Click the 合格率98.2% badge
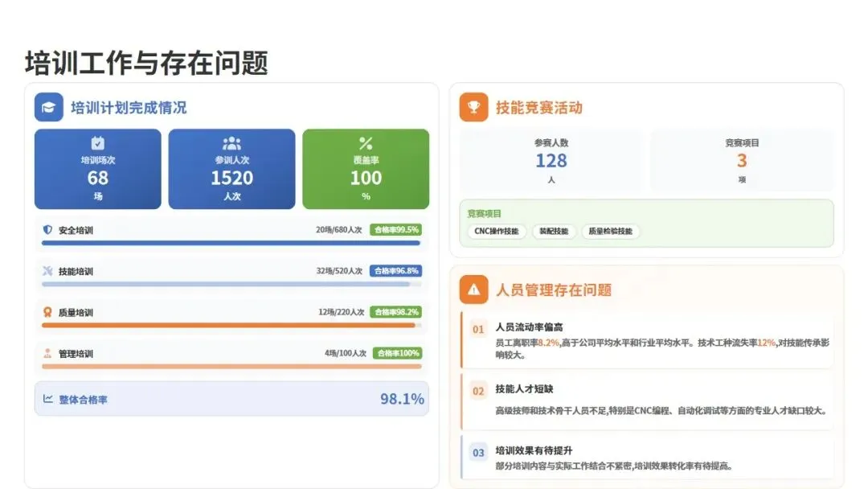Image resolution: width=868 pixels, height=489 pixels. tap(396, 312)
